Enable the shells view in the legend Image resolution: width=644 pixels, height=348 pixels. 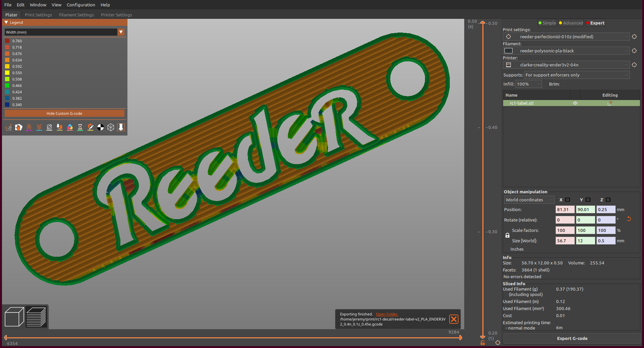point(111,127)
